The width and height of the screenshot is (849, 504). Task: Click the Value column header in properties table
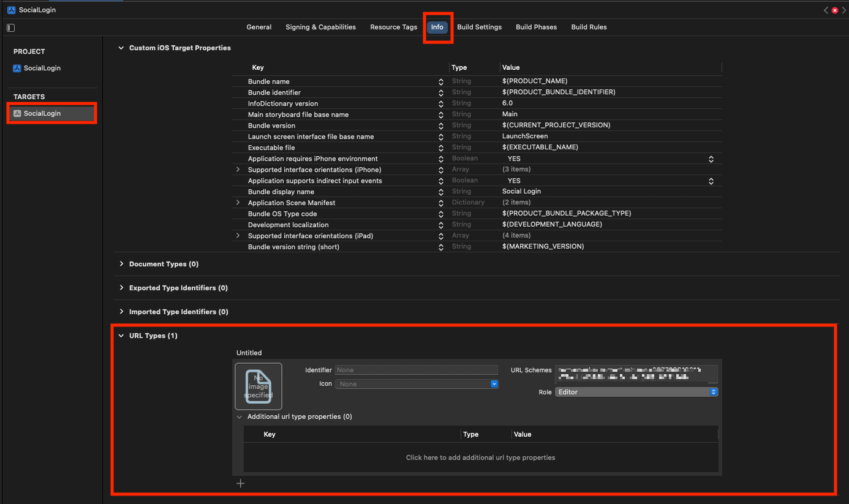(510, 67)
